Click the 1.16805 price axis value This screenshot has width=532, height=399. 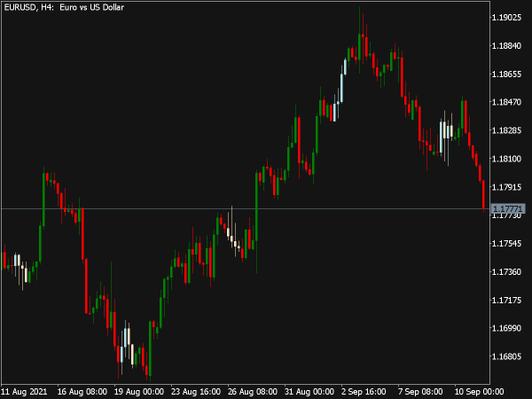point(506,356)
